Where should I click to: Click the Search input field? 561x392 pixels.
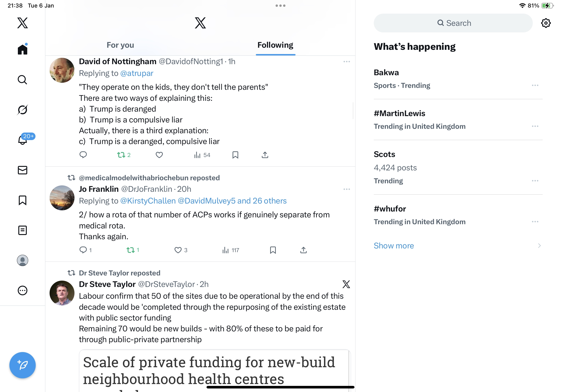[x=453, y=23]
